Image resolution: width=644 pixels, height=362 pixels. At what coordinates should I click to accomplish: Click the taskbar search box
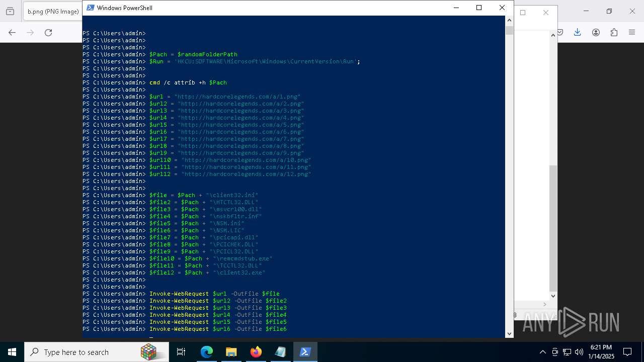pyautogui.click(x=97, y=352)
